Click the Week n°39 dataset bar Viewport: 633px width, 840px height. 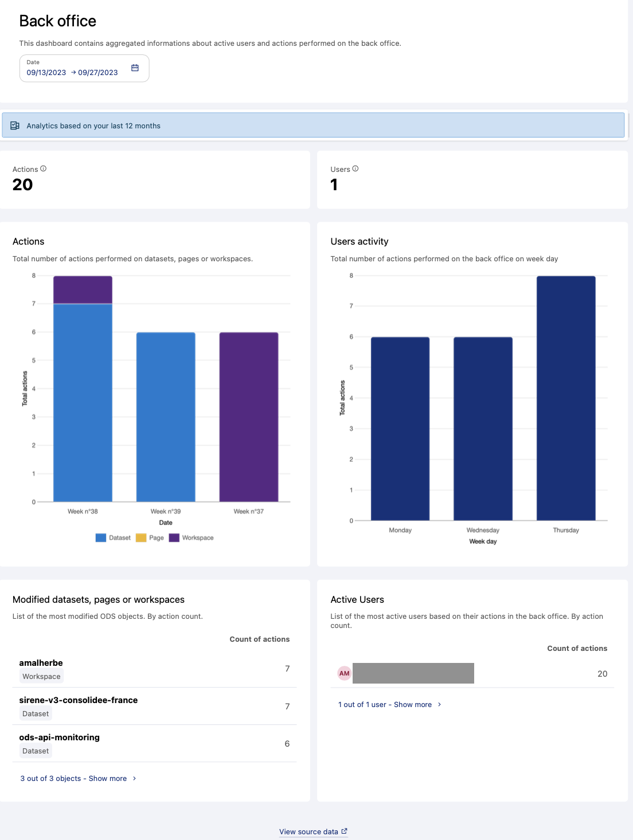point(166,417)
